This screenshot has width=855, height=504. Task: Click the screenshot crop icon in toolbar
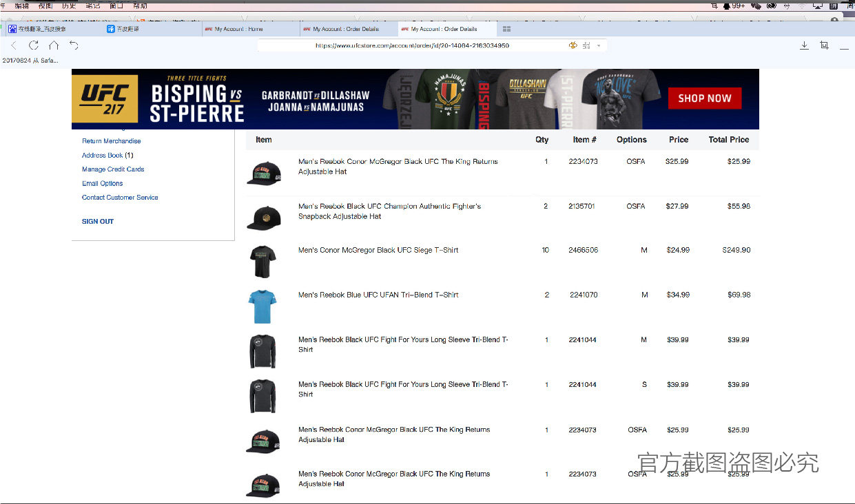click(824, 45)
